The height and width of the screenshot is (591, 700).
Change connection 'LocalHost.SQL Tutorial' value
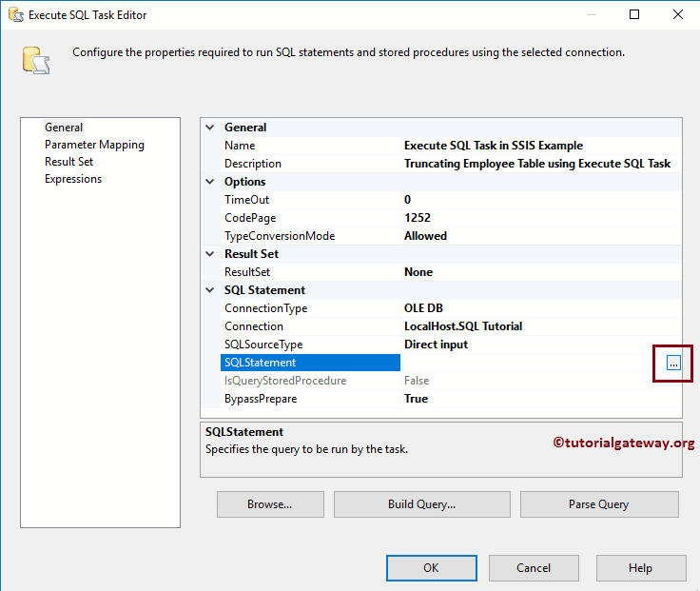(541, 326)
